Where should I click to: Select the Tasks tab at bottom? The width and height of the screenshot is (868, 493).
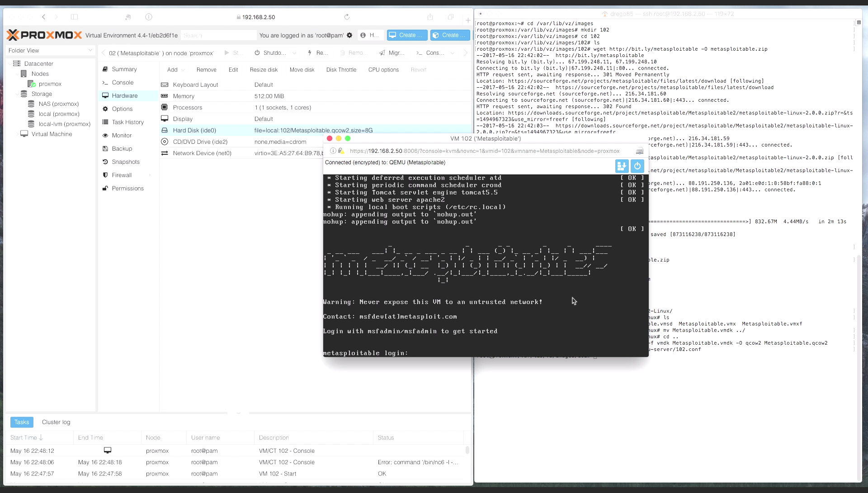pyautogui.click(x=21, y=422)
